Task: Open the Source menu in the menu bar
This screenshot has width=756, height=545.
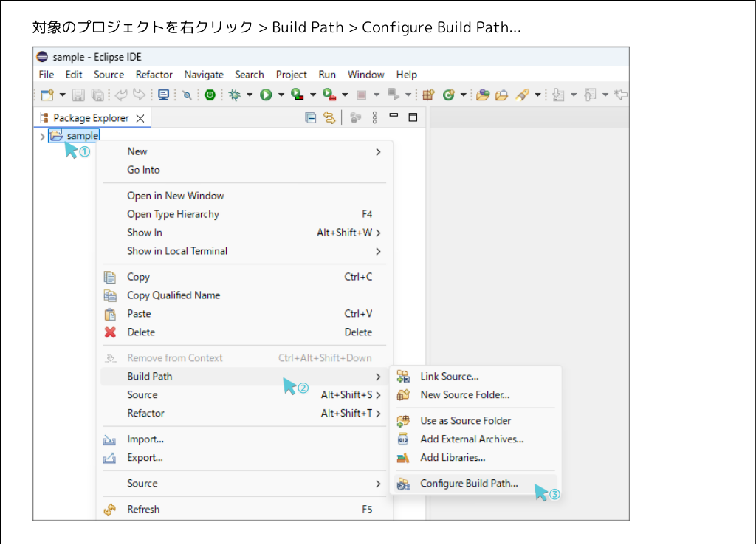Action: pyautogui.click(x=109, y=75)
